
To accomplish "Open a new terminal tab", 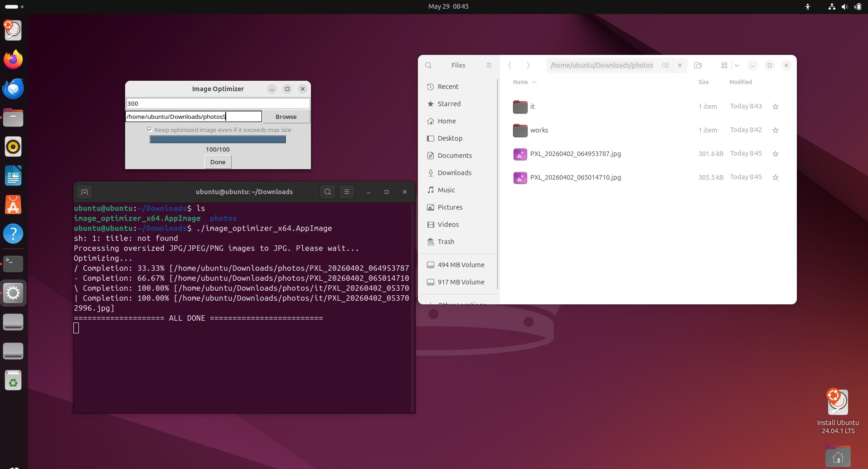I will click(84, 192).
